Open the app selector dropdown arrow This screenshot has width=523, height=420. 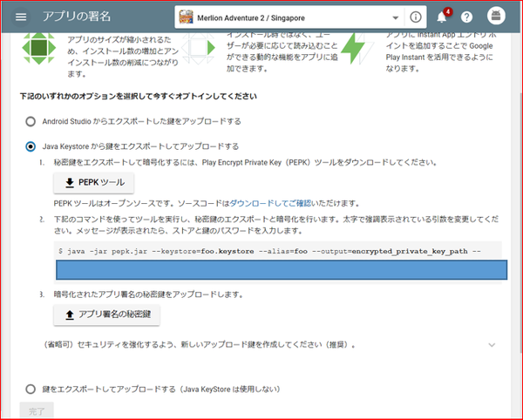395,17
